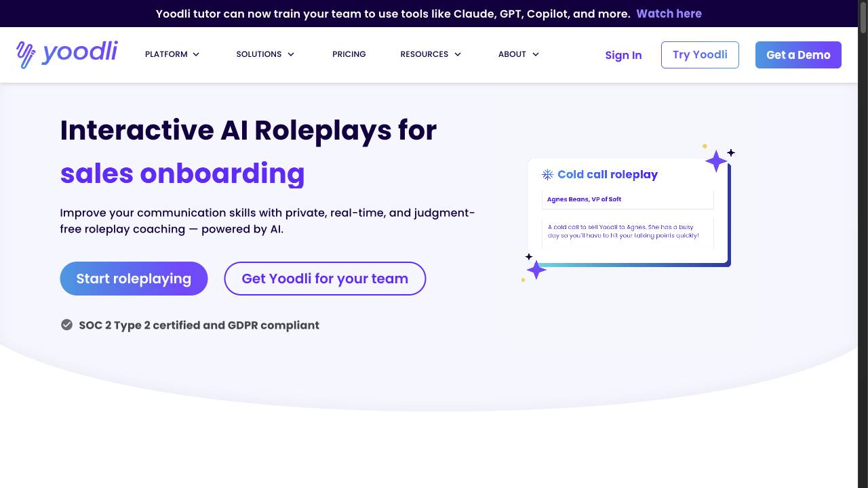Click the checkmark icon next to SOC 2
868x488 pixels.
(66, 325)
